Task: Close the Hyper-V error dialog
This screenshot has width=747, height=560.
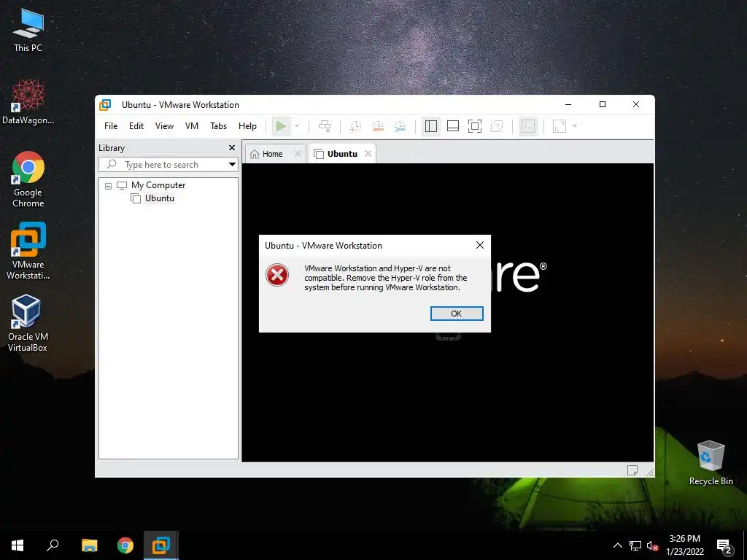Action: click(480, 245)
